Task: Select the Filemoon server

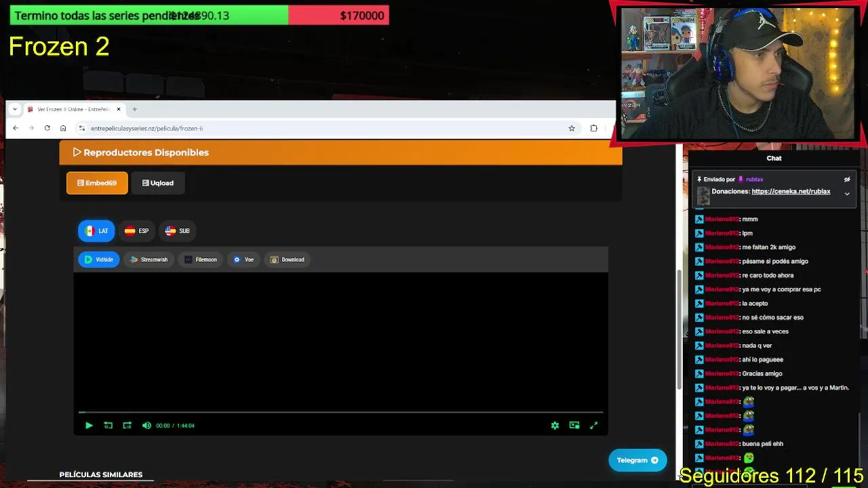Action: click(x=201, y=260)
